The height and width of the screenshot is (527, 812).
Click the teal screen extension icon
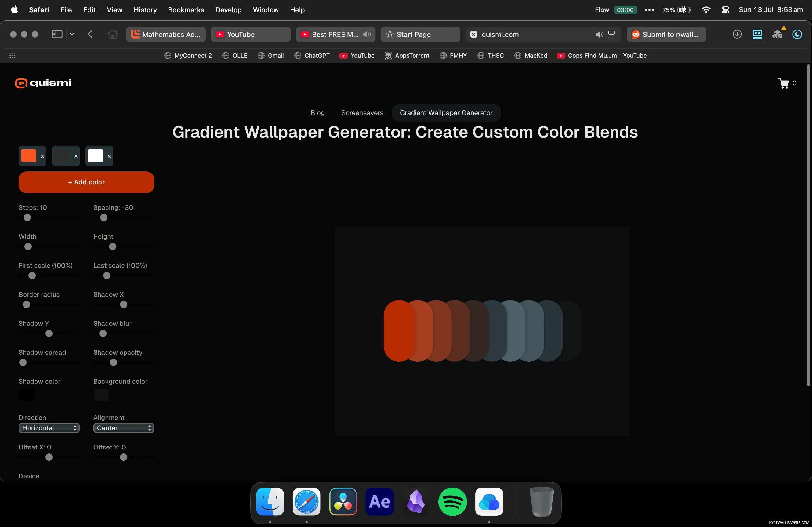point(757,34)
